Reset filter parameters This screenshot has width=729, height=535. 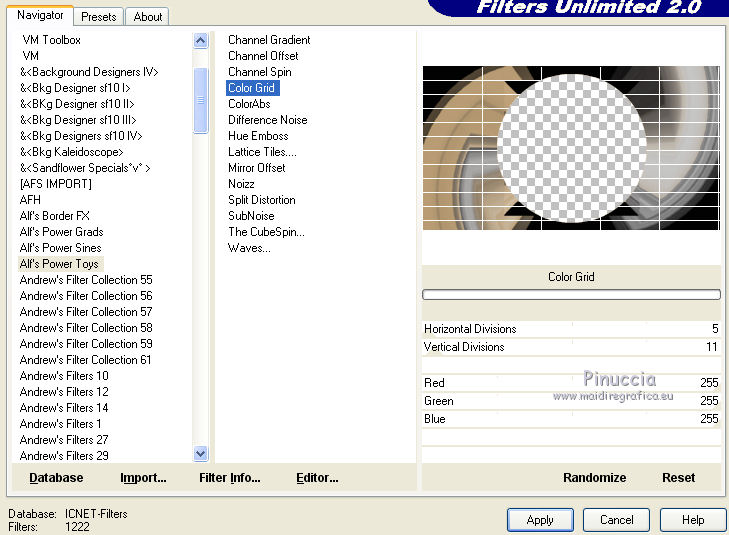[678, 477]
